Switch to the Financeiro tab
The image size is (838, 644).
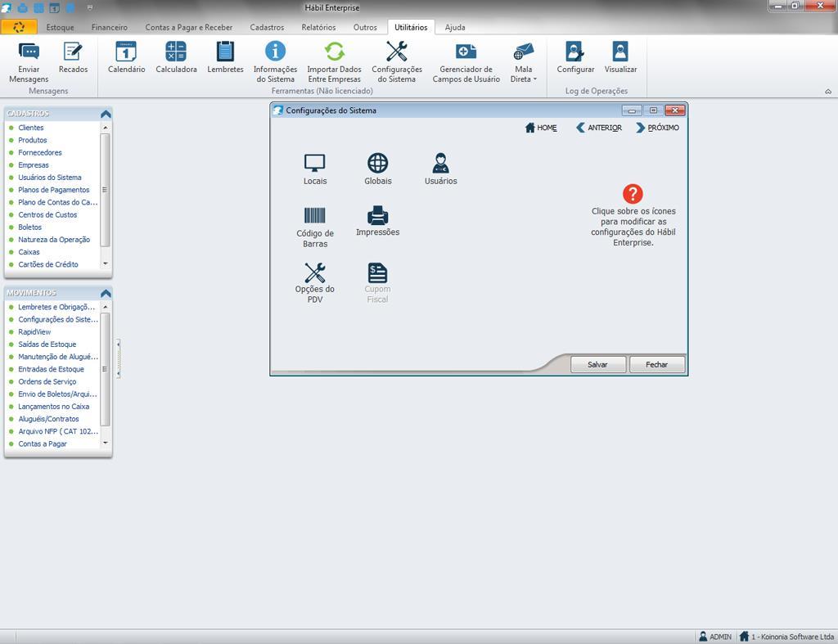coord(110,27)
